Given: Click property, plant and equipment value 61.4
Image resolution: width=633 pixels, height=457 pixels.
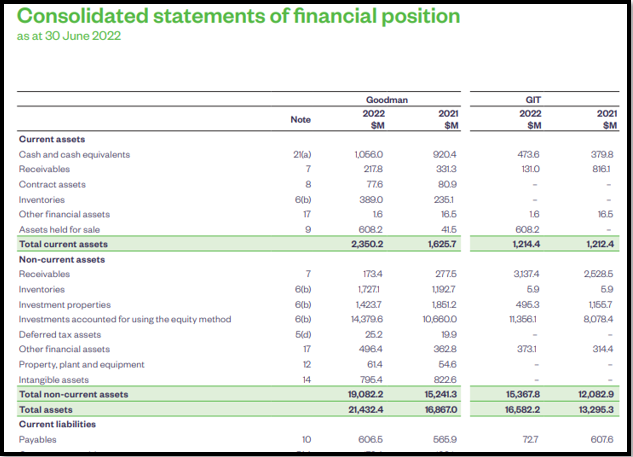Looking at the screenshot, I should point(375,365).
